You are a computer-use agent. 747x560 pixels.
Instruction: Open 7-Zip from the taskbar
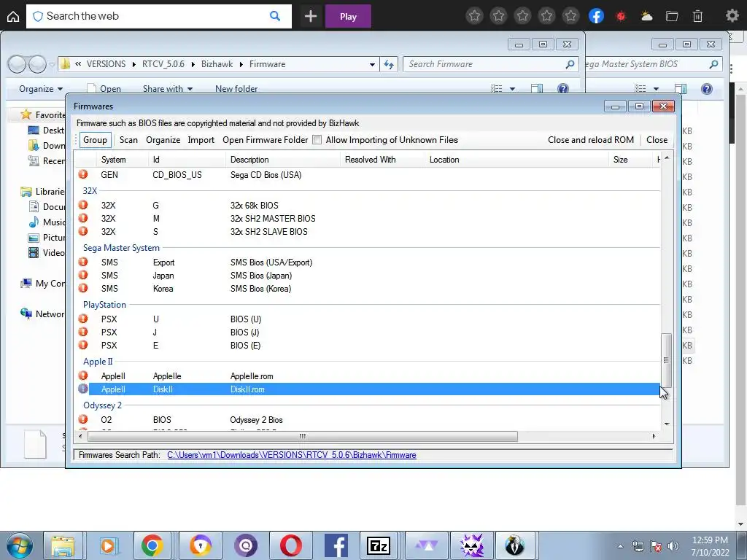pyautogui.click(x=379, y=545)
